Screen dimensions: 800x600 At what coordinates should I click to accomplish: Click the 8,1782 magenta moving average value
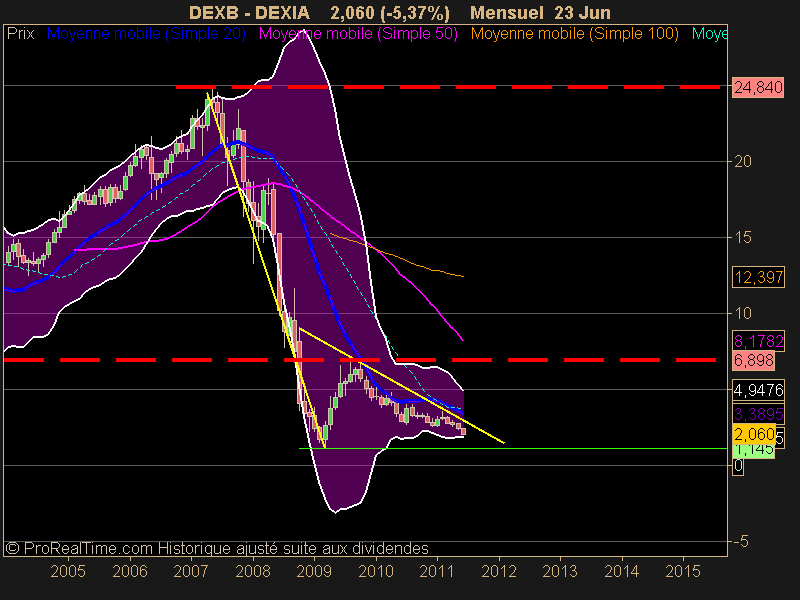click(x=758, y=340)
